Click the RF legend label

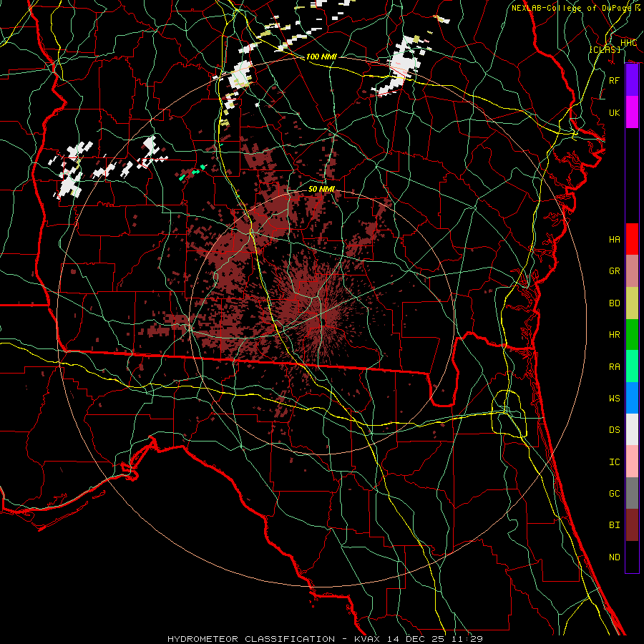[x=615, y=80]
